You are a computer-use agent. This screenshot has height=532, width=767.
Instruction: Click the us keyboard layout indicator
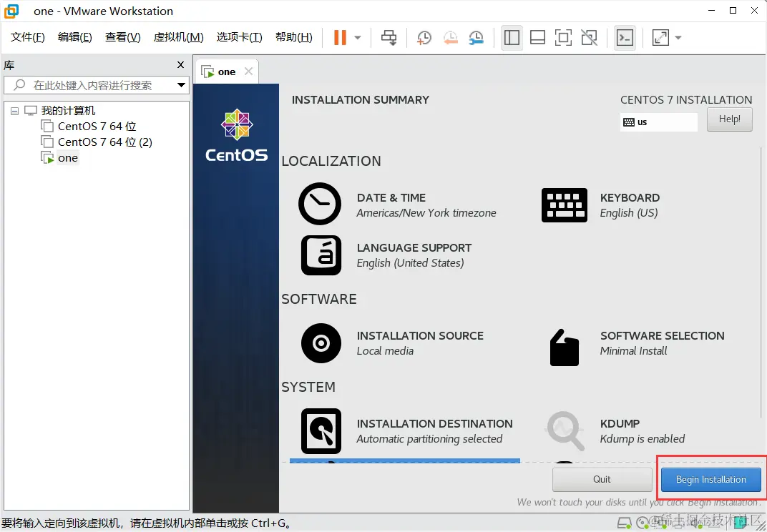[x=658, y=122]
